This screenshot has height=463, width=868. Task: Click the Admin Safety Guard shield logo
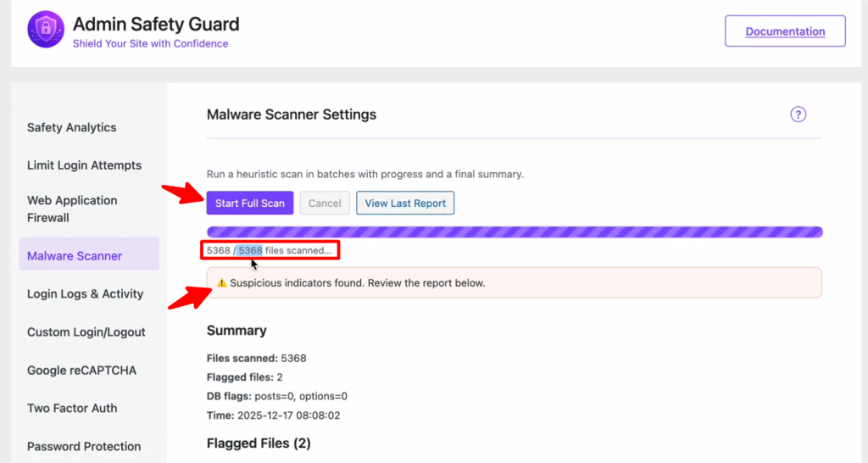coord(45,31)
